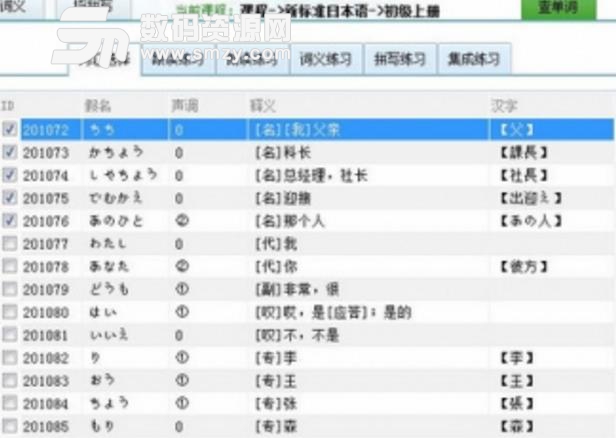The image size is (616, 438).
Task: Click the 释义 column header
Action: tap(263, 106)
